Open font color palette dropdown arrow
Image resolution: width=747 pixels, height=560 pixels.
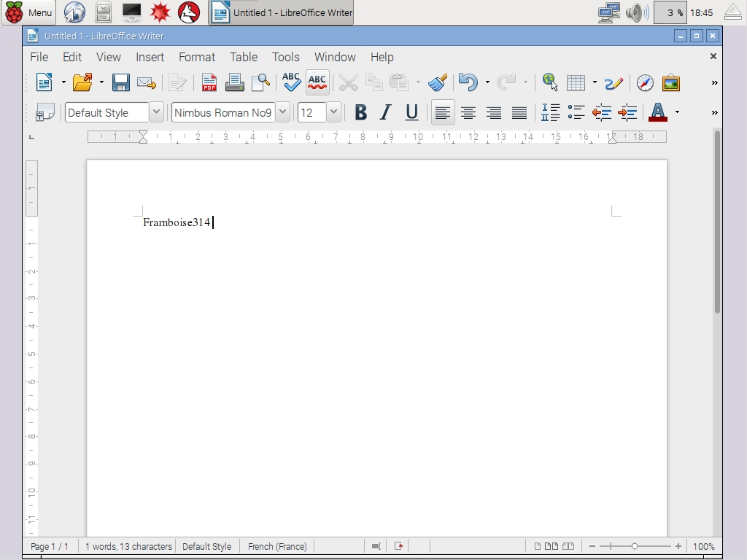tap(677, 112)
